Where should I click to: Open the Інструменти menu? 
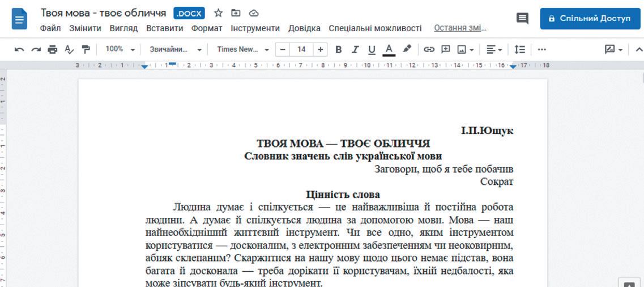click(x=255, y=28)
